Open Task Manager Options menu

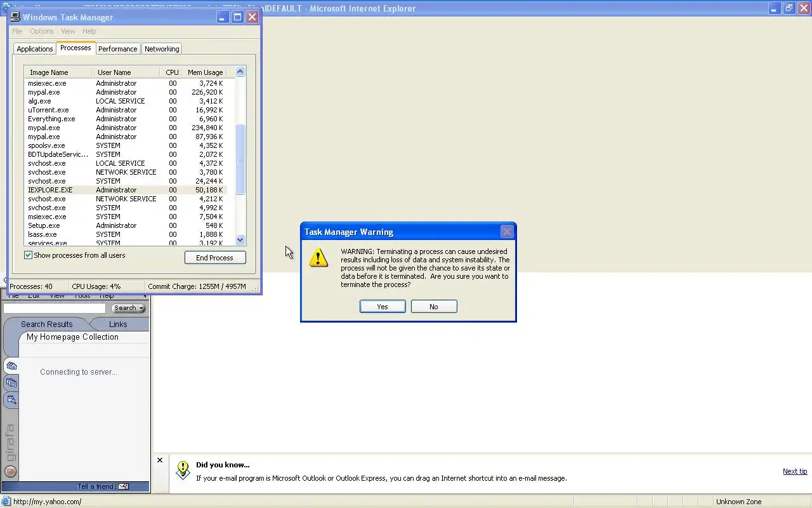[x=42, y=31]
